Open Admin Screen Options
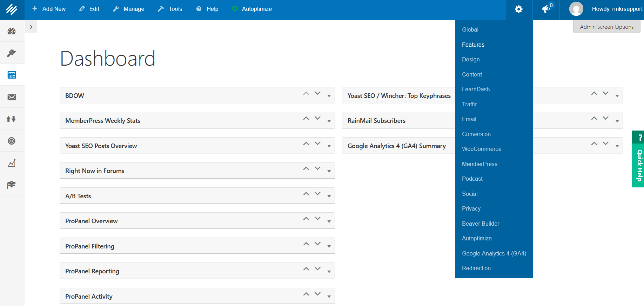This screenshot has height=306, width=644. click(606, 27)
